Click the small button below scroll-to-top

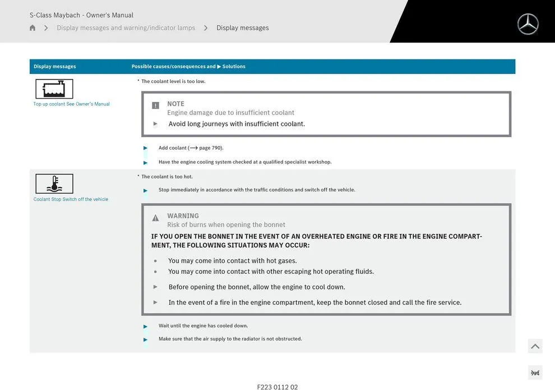(535, 373)
